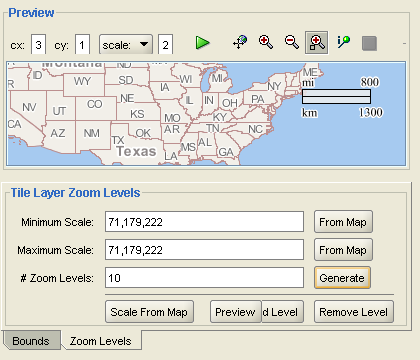This screenshot has width=420, height=360.
Task: Click the CO state label on map
Action: tap(94, 104)
